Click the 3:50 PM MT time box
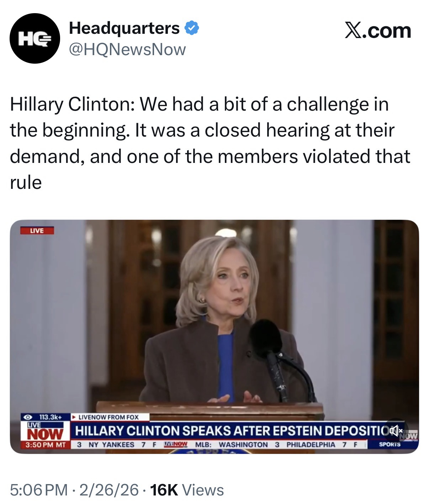Image resolution: width=429 pixels, height=504 pixels. (x=44, y=445)
